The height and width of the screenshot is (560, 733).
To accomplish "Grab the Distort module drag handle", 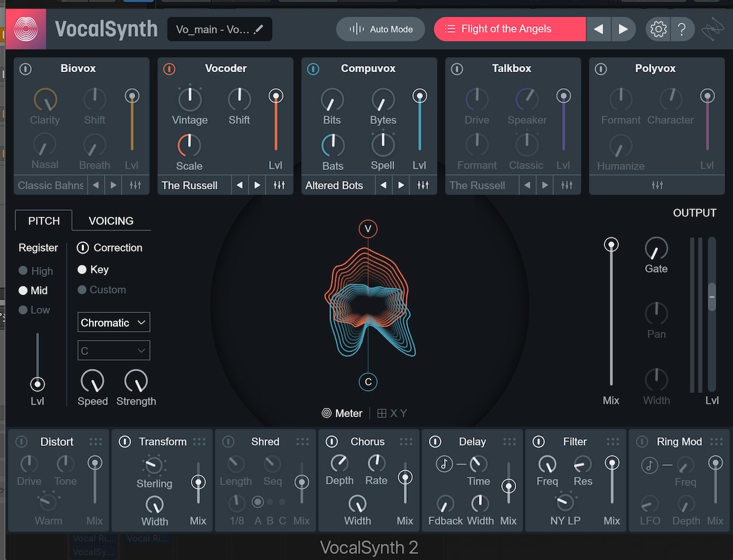I will tap(96, 442).
